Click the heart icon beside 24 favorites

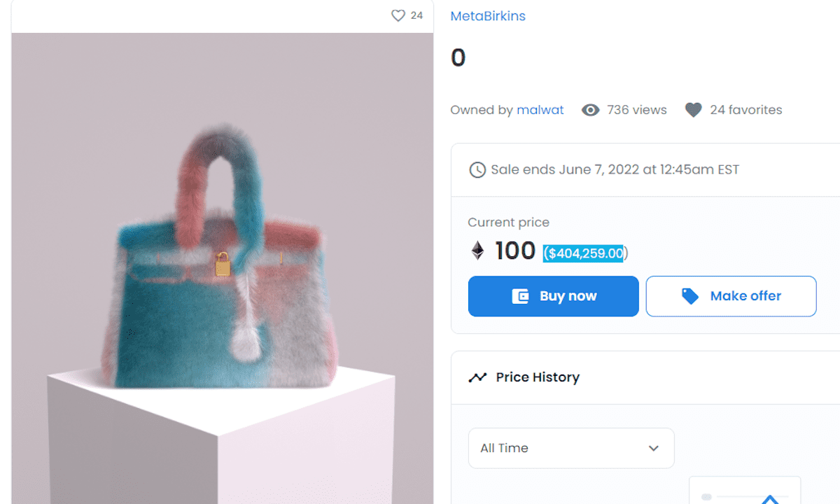[x=693, y=109]
